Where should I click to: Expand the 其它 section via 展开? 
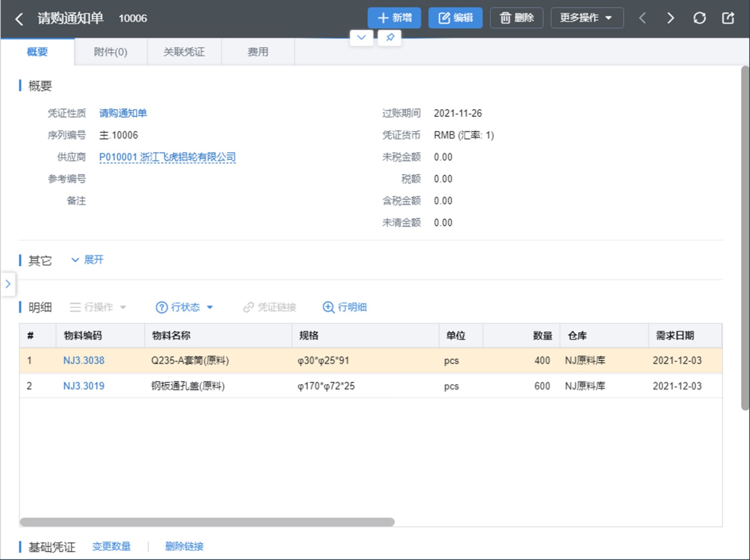88,260
